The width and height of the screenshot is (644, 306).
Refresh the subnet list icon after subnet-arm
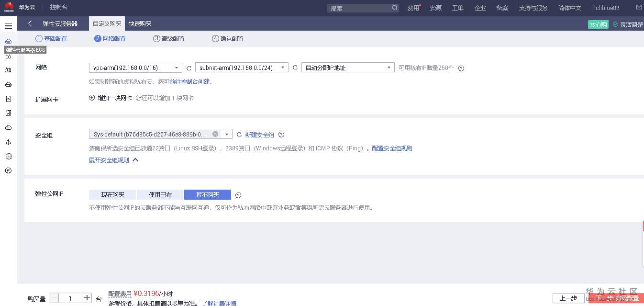point(295,68)
